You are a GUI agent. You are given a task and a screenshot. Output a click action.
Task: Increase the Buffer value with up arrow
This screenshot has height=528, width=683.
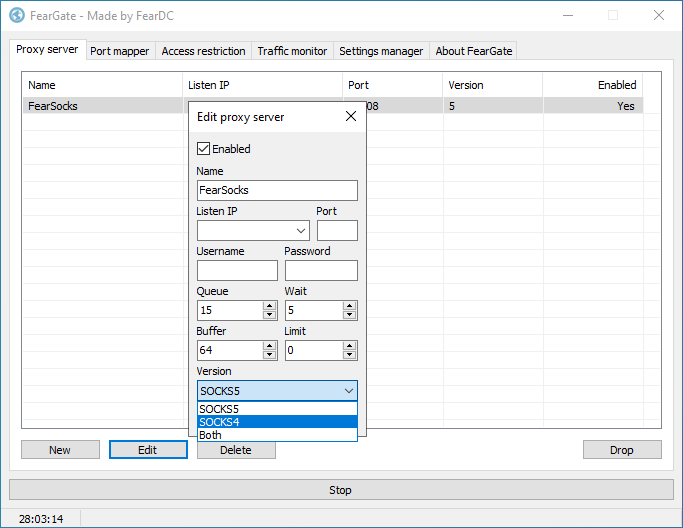click(x=270, y=346)
